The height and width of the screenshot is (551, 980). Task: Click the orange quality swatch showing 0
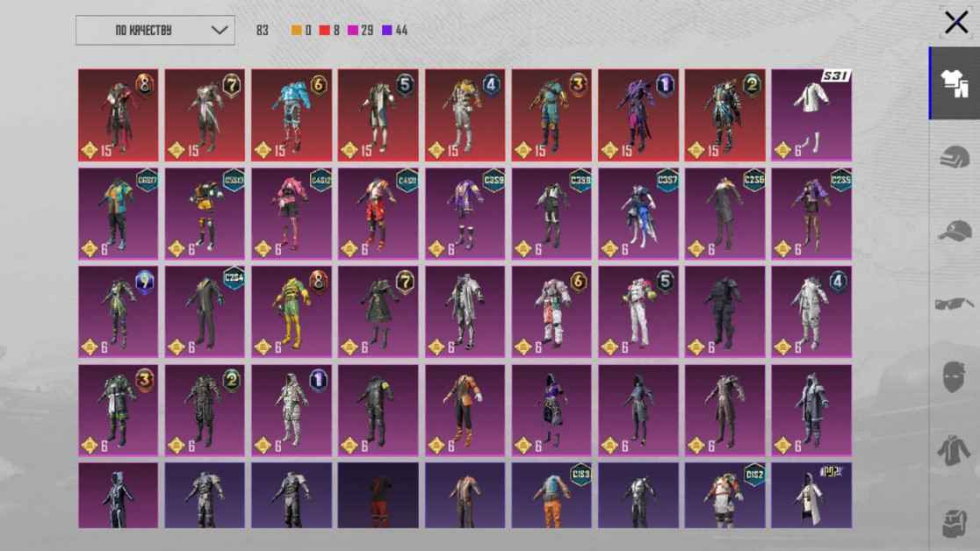(301, 30)
